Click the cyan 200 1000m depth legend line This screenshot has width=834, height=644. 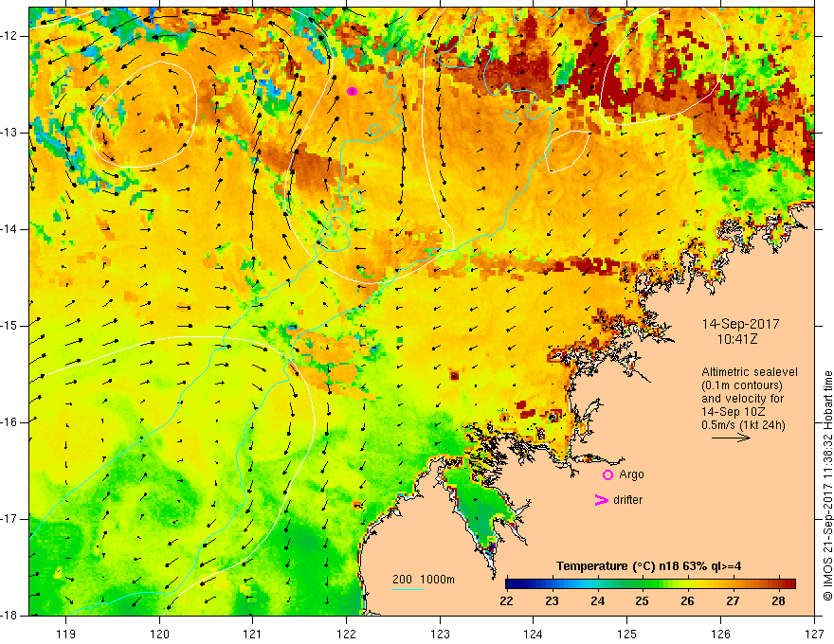[408, 589]
